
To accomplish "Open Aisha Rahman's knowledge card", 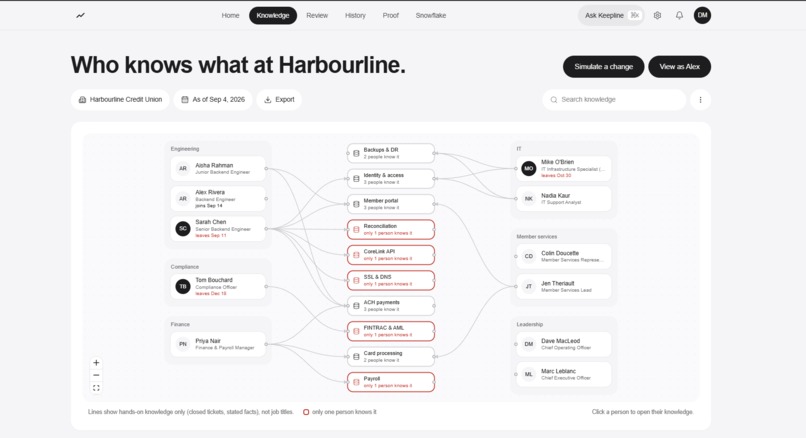I will point(218,169).
